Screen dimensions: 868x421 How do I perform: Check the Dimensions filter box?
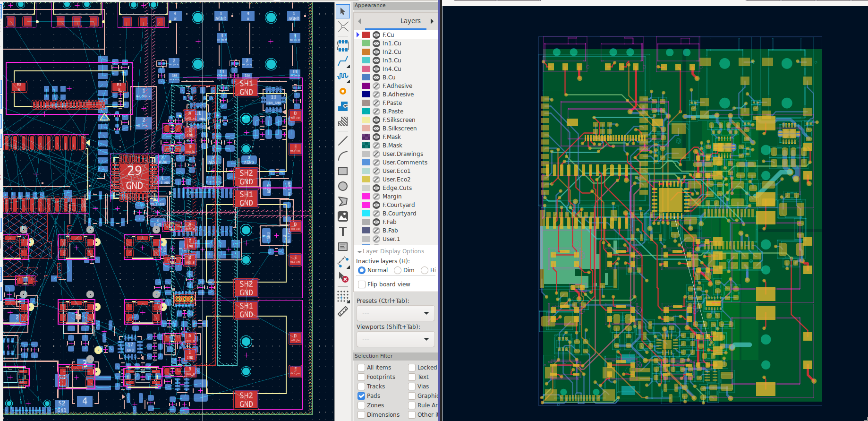tap(361, 415)
